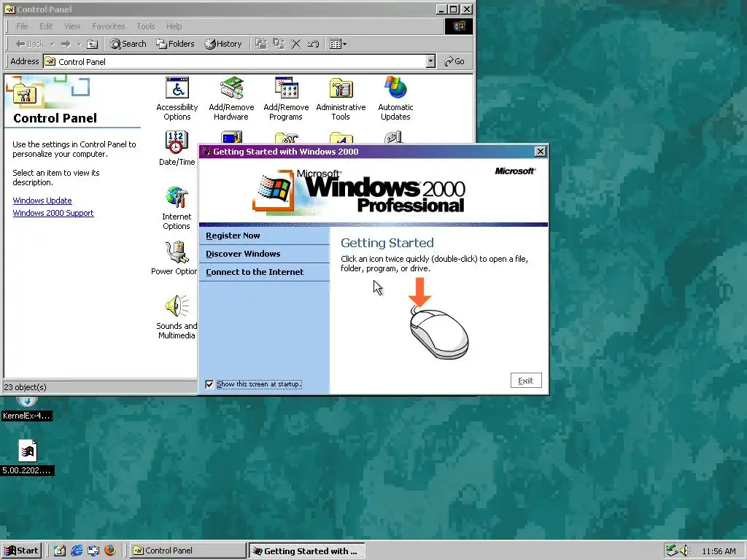
Task: Click the network tray icon
Action: coord(672,551)
